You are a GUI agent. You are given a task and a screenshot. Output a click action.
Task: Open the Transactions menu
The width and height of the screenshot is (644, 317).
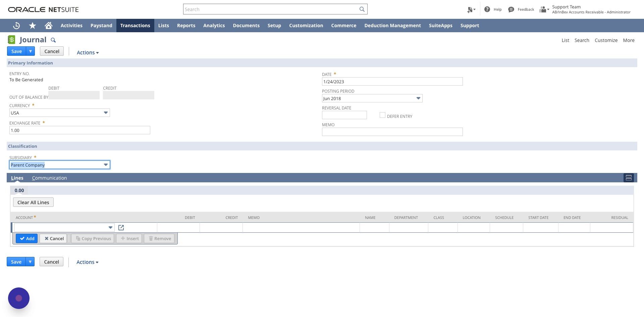pos(135,26)
